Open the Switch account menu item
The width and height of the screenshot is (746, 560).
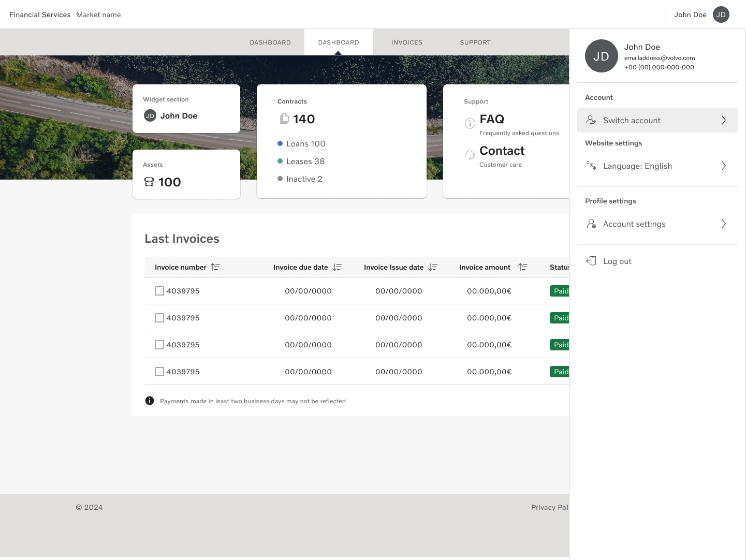pyautogui.click(x=657, y=120)
